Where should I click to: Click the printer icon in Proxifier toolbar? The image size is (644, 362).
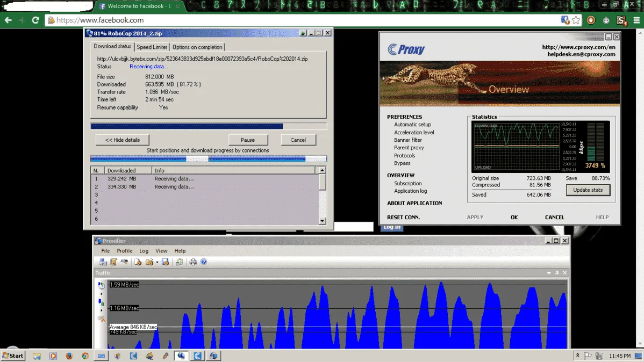194,262
